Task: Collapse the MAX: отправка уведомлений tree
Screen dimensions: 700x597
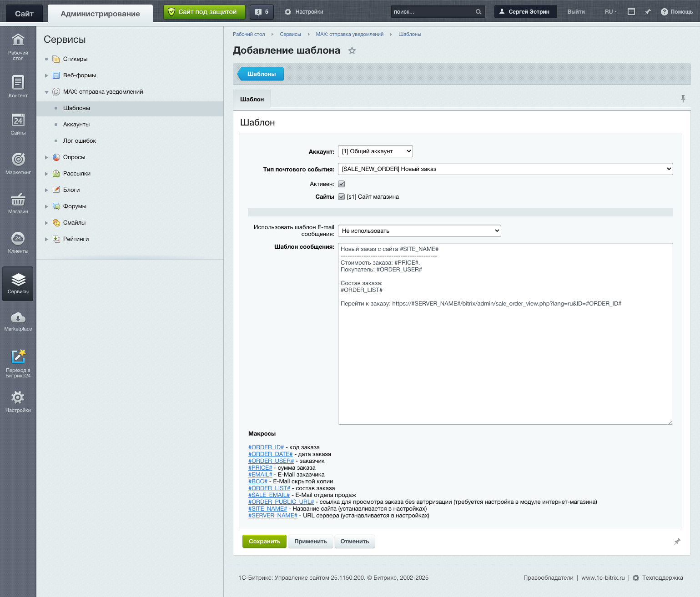Action: coord(47,91)
